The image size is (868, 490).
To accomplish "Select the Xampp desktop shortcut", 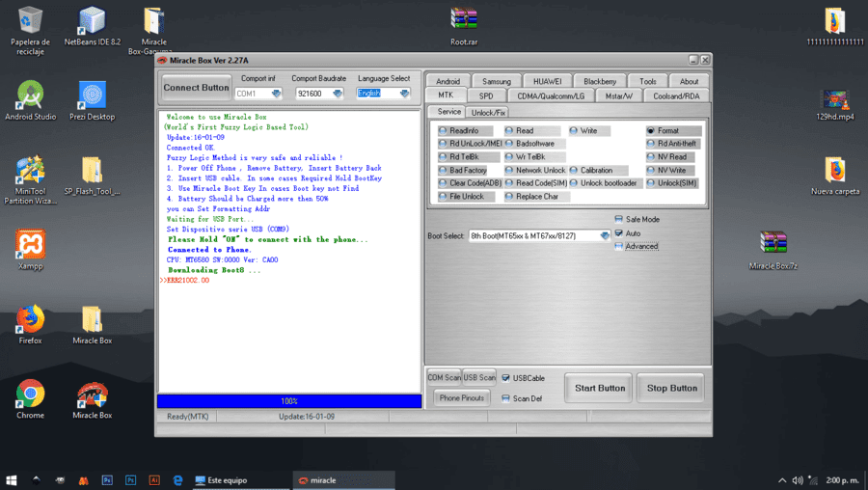I will [30, 250].
